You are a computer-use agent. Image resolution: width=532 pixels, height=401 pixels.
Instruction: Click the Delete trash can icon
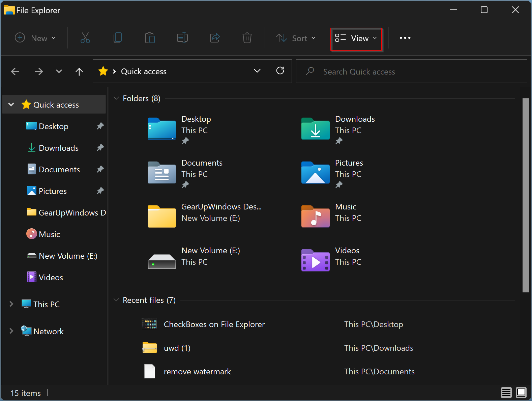pyautogui.click(x=247, y=38)
